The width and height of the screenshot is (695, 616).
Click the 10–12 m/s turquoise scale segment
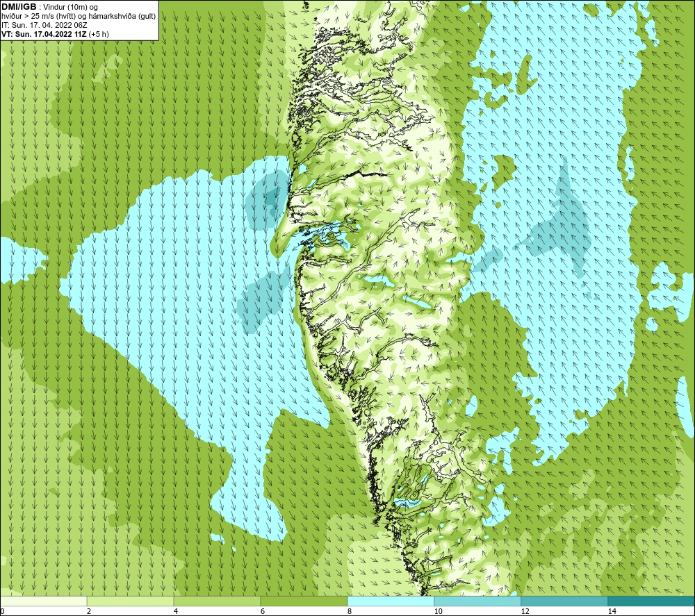coord(478,601)
